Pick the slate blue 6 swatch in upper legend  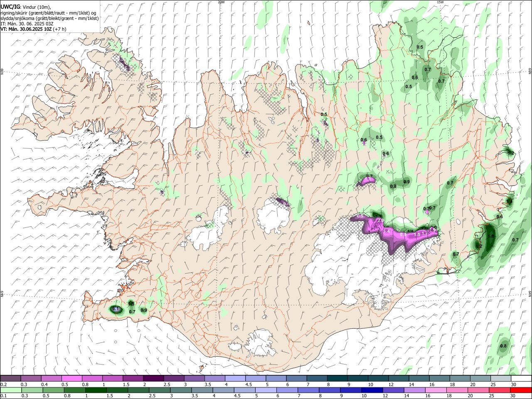(x=296, y=379)
